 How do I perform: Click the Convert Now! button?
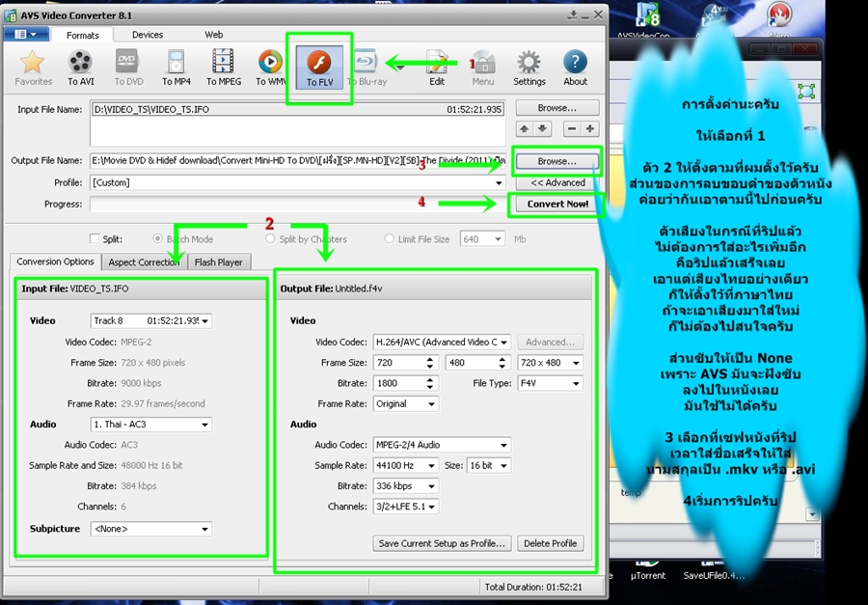click(x=557, y=204)
